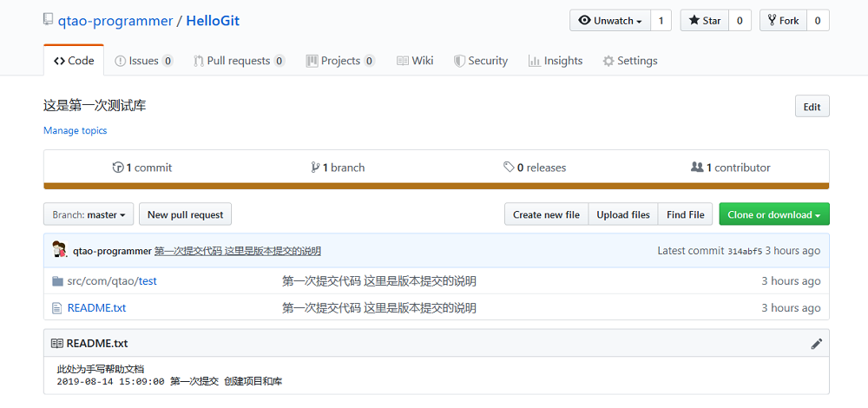This screenshot has width=868, height=408.
Task: Switch to the Issues tab
Action: 144,61
